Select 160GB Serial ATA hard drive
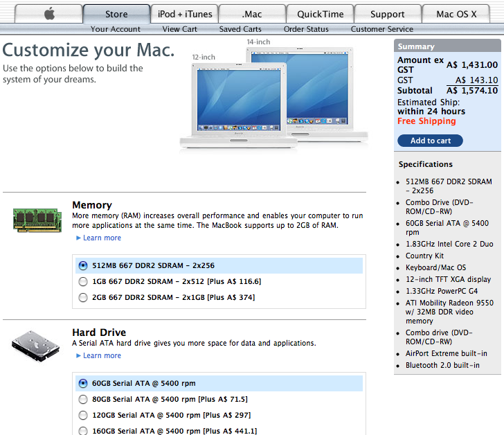 (x=219, y=431)
